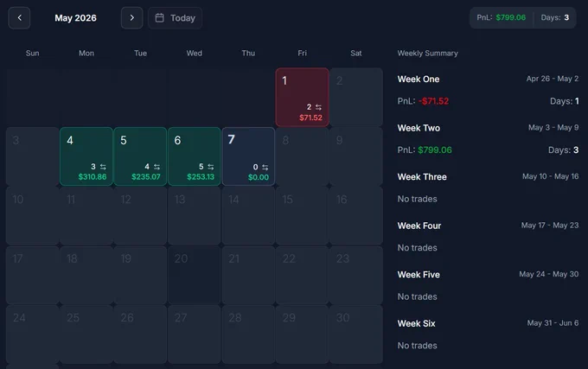
Task: Select the May 19 calendar cell
Action: click(x=140, y=275)
